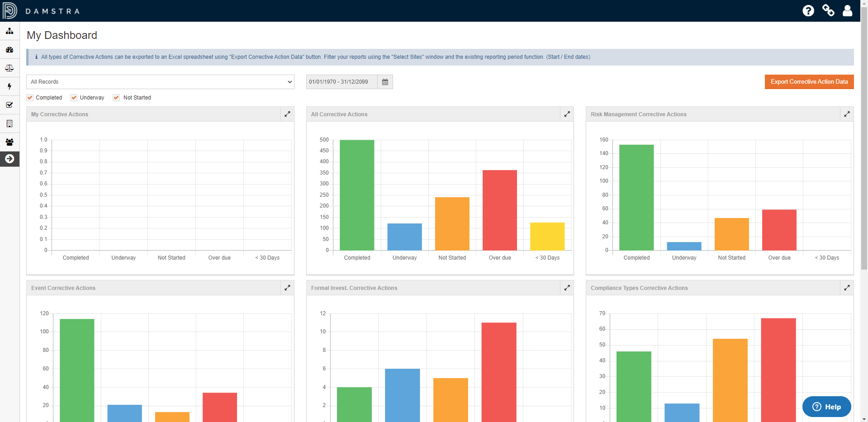Expand the My Corrective Actions chart to fullscreen
The width and height of the screenshot is (868, 422).
[287, 114]
